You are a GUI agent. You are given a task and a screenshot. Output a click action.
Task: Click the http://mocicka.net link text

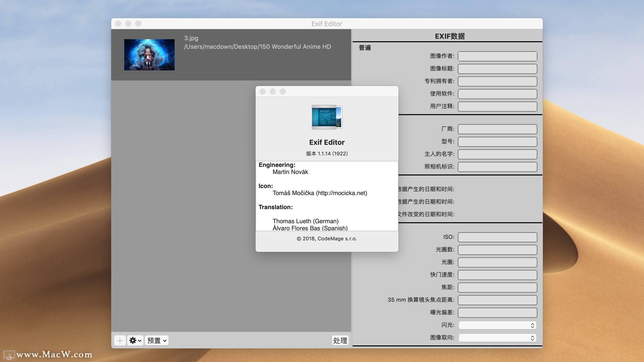click(x=342, y=193)
